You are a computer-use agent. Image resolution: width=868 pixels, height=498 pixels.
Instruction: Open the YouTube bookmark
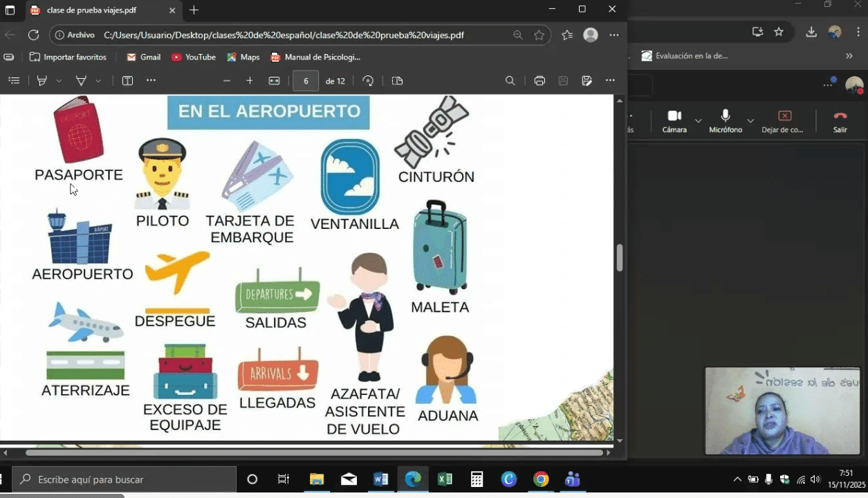194,57
